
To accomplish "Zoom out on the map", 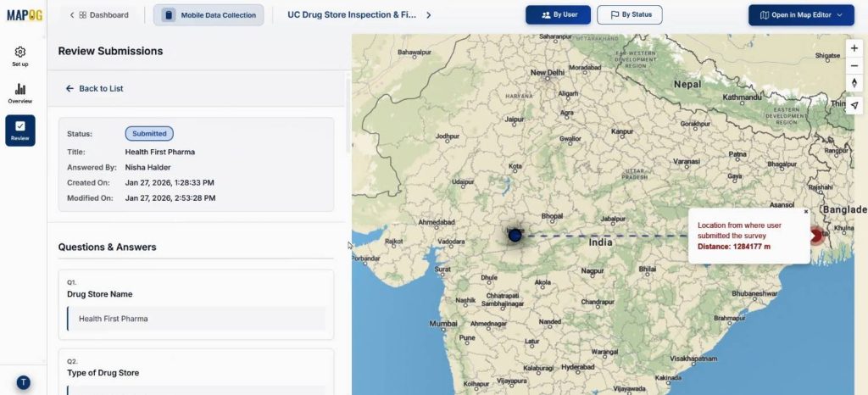I will pos(854,66).
